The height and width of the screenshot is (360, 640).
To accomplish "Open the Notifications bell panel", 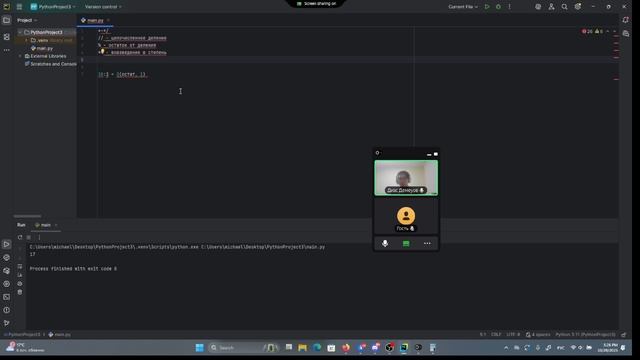I will 626,20.
